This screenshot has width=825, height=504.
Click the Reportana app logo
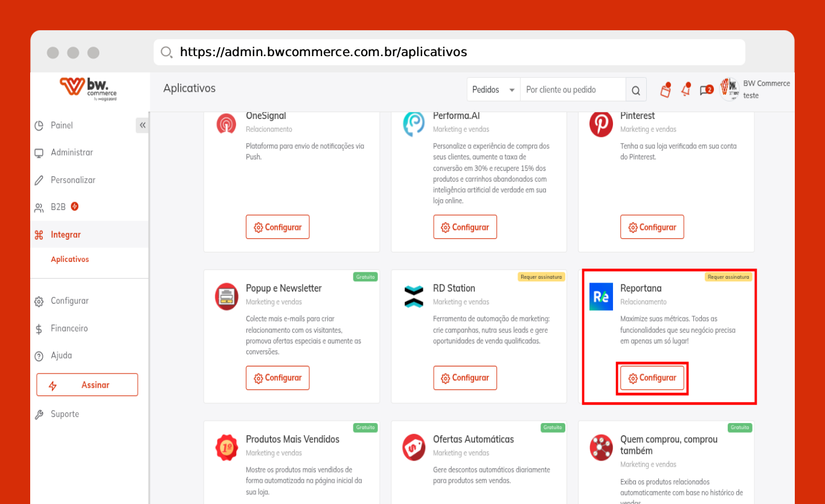[601, 296]
